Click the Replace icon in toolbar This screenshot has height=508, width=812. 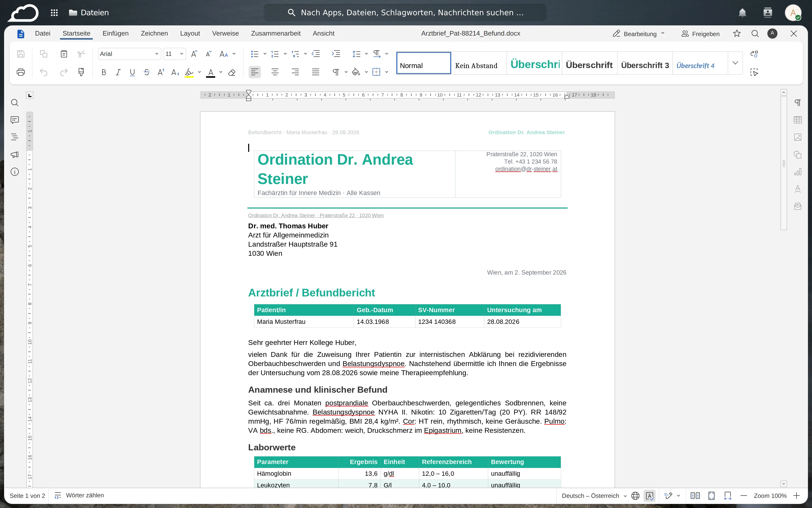(754, 54)
